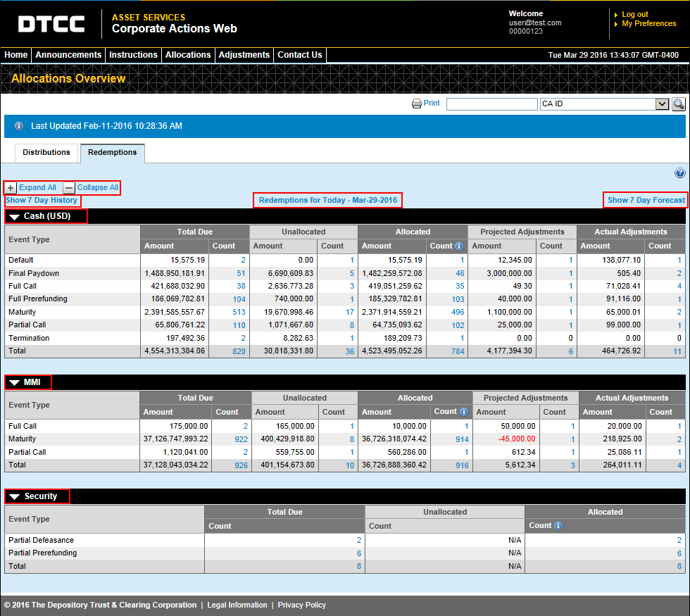Click the Show 7 Day Forecast link
690x616 pixels.
tap(644, 200)
